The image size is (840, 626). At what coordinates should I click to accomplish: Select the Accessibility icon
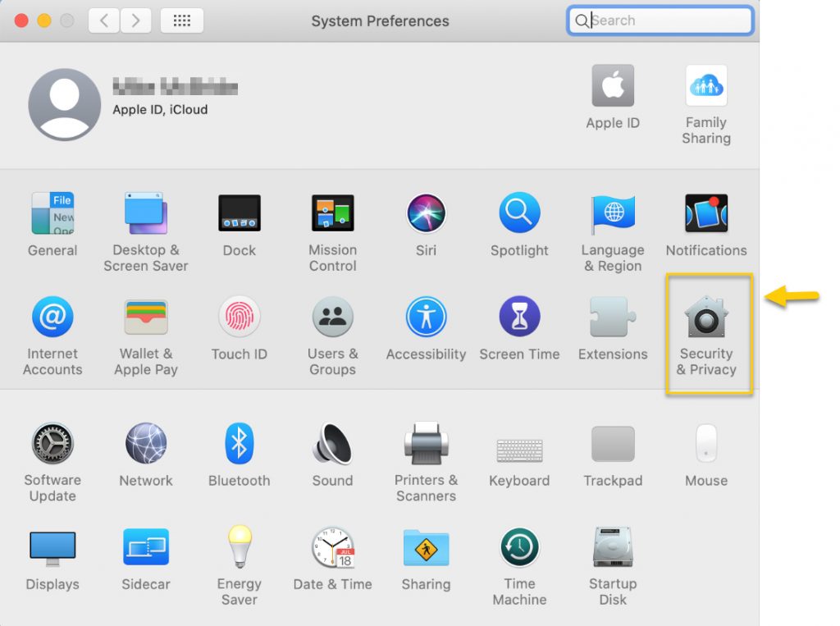pos(426,318)
